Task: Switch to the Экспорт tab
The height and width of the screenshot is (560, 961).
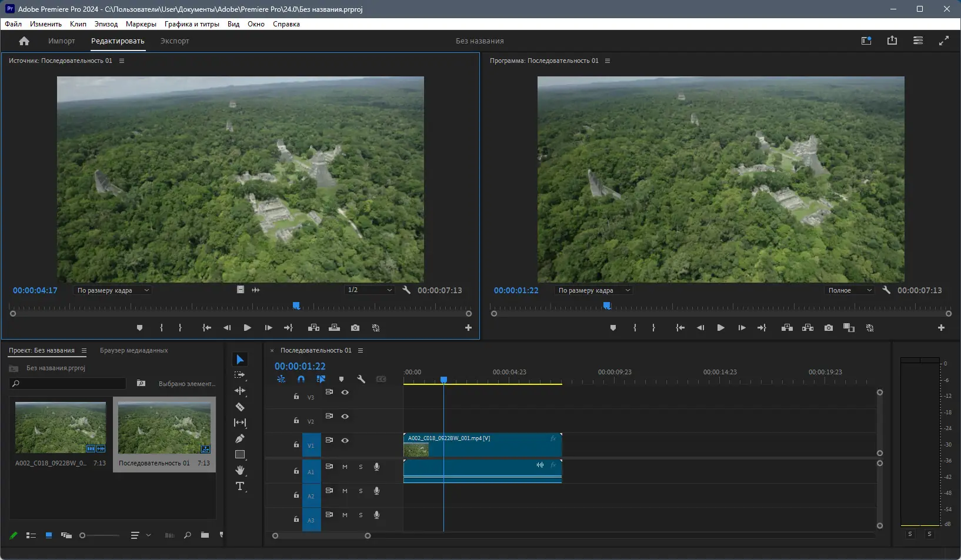Action: click(x=173, y=41)
